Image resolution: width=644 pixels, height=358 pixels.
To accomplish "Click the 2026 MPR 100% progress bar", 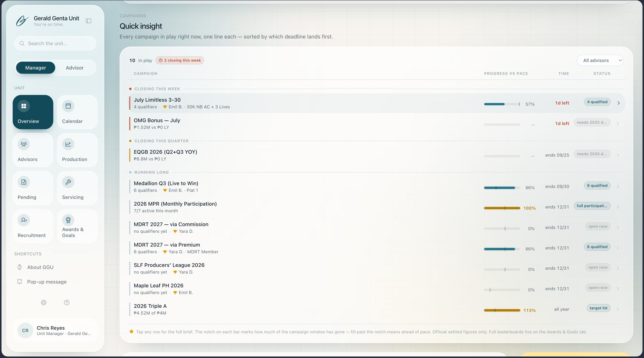I will pyautogui.click(x=502, y=208).
